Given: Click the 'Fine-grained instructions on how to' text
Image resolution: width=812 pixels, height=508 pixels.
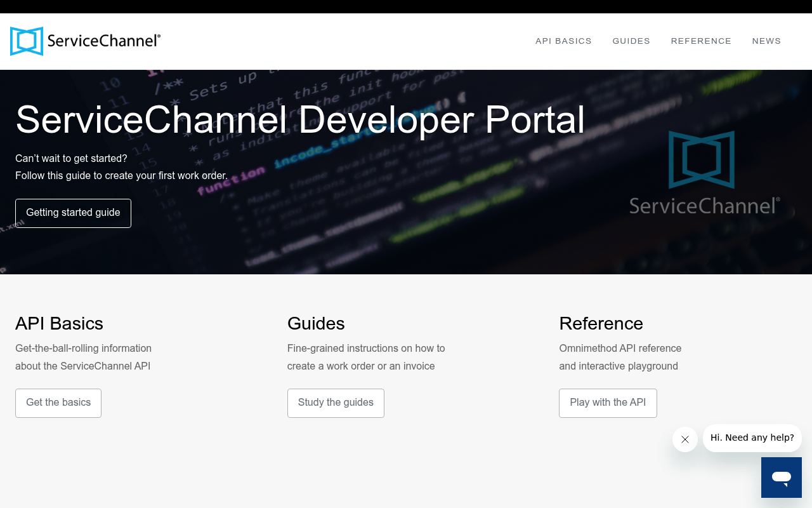Looking at the screenshot, I should point(366,349).
